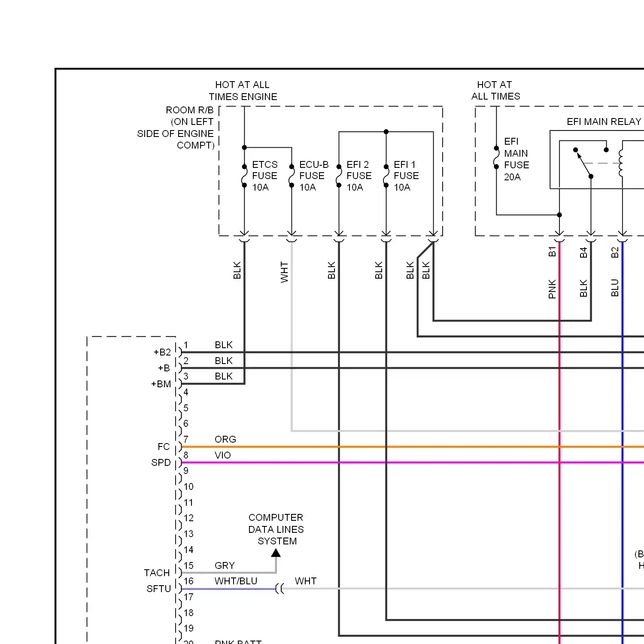Click the magenta SPD wire line
This screenshot has width=644, height=644.
[412, 462]
